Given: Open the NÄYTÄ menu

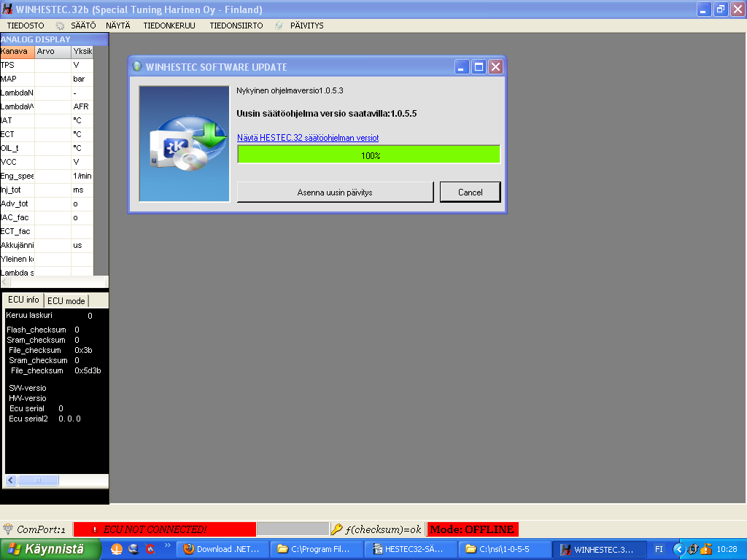Looking at the screenshot, I should [x=117, y=26].
